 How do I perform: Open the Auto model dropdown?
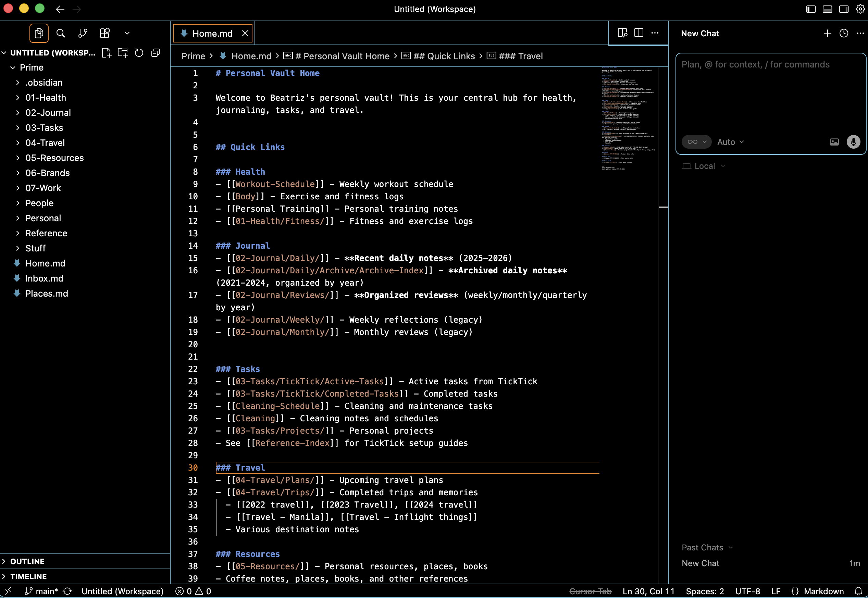coord(730,142)
